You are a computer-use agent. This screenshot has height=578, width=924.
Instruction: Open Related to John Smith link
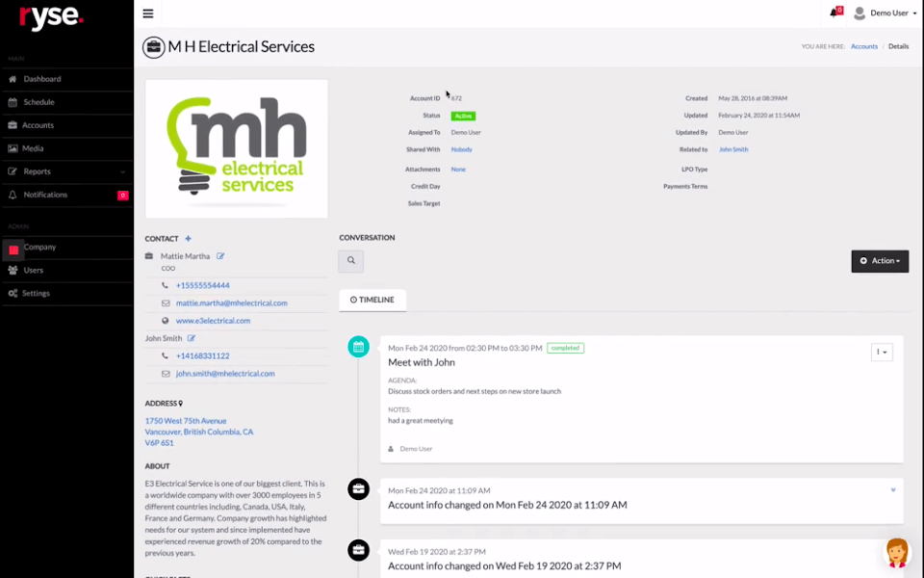(733, 149)
